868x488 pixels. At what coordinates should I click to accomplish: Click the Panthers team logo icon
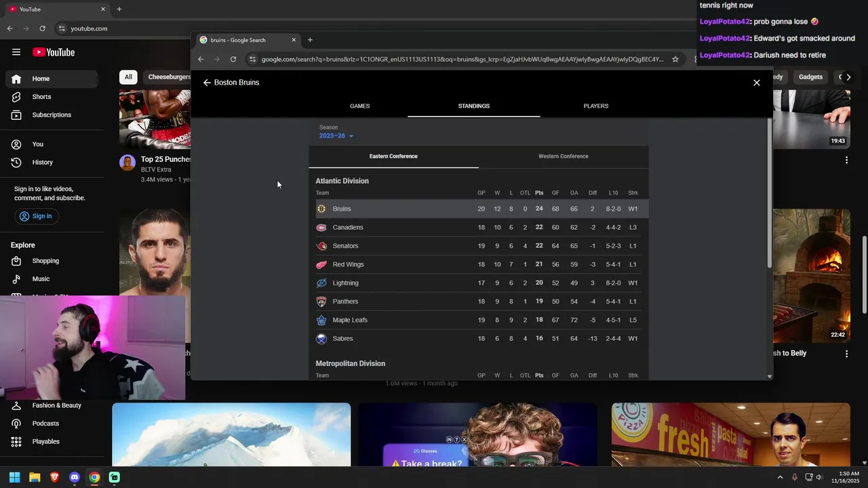[321, 302]
